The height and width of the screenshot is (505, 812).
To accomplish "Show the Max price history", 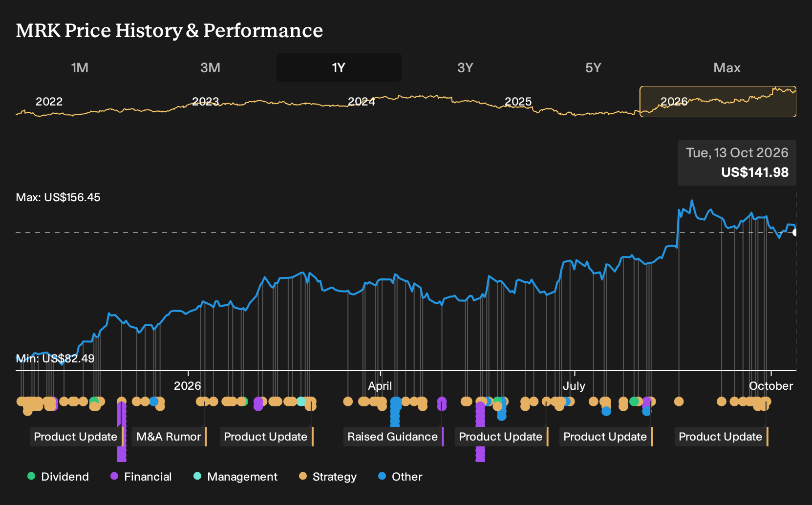I will (x=727, y=67).
